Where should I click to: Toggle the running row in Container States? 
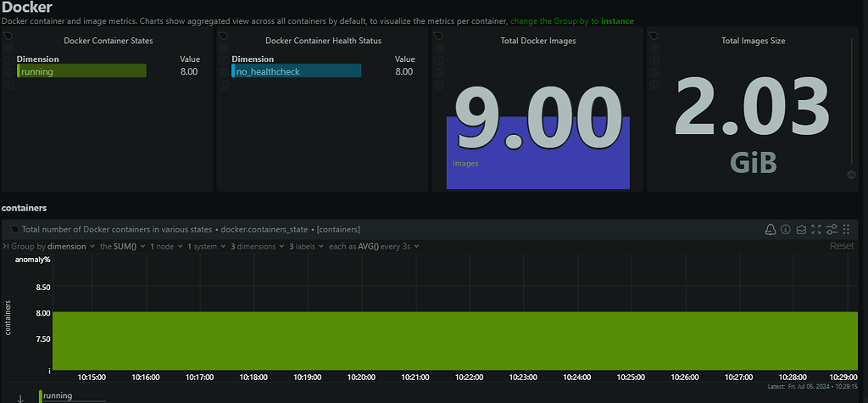tap(81, 72)
